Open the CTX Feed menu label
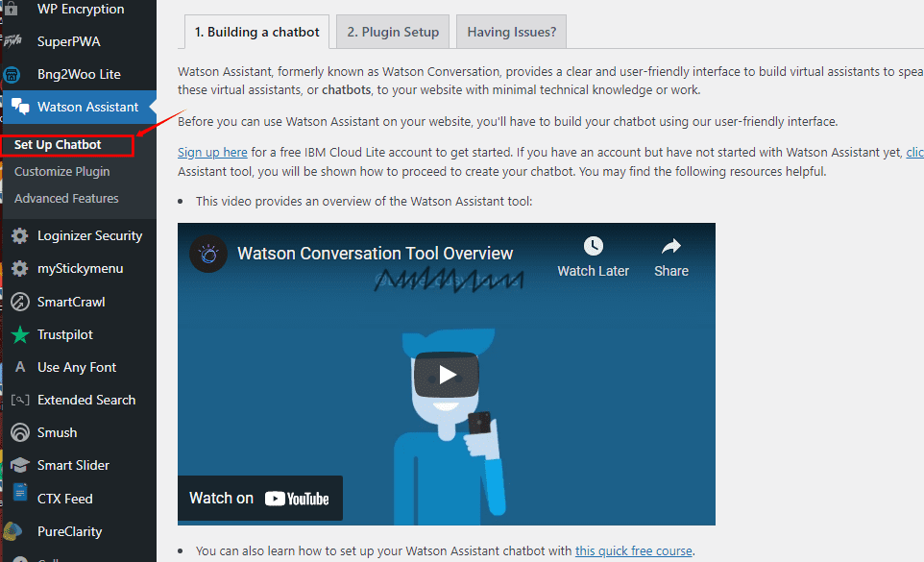This screenshot has height=562, width=924. [64, 499]
